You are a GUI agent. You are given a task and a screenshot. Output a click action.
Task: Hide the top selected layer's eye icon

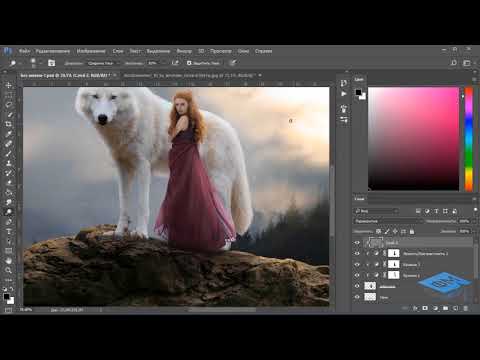click(357, 243)
